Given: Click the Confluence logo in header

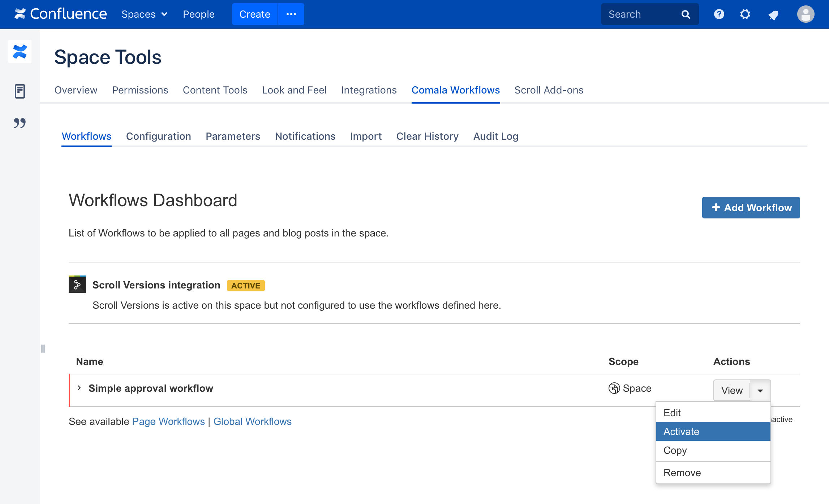Looking at the screenshot, I should [x=60, y=14].
